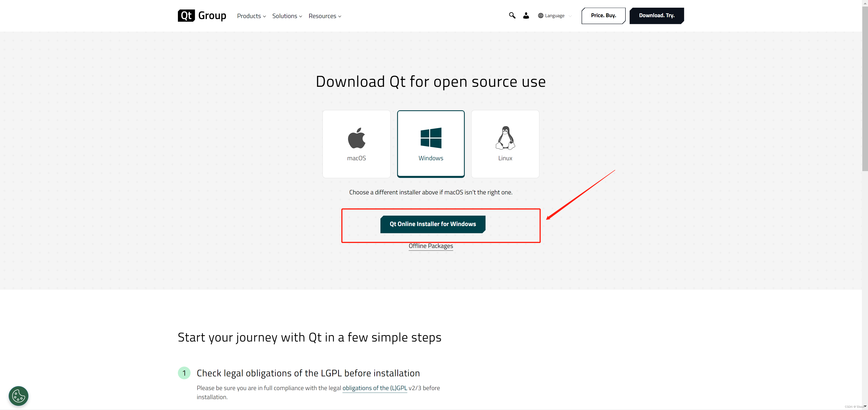
Task: Open cookie settings icon
Action: 19,396
